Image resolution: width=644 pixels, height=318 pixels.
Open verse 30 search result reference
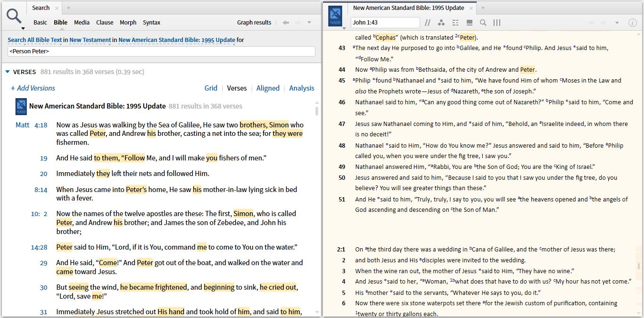coord(43,287)
